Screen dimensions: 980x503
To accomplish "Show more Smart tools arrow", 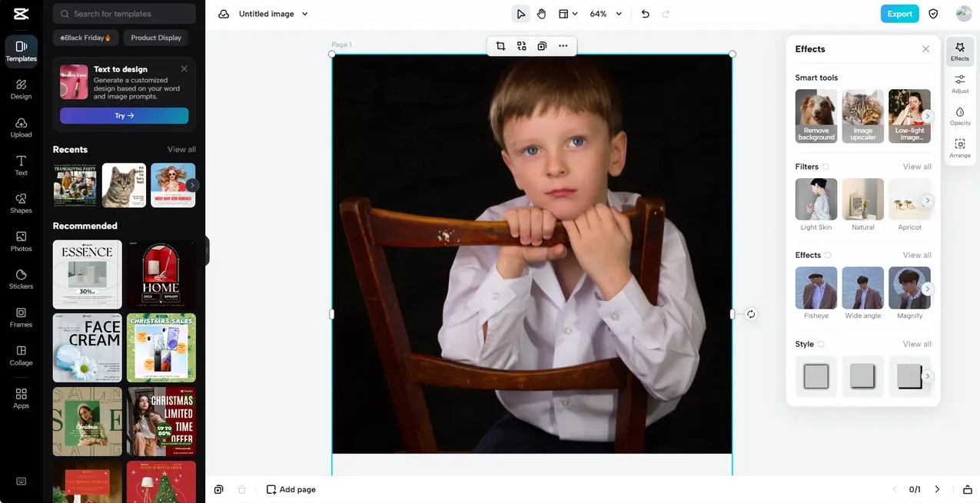I will click(928, 116).
